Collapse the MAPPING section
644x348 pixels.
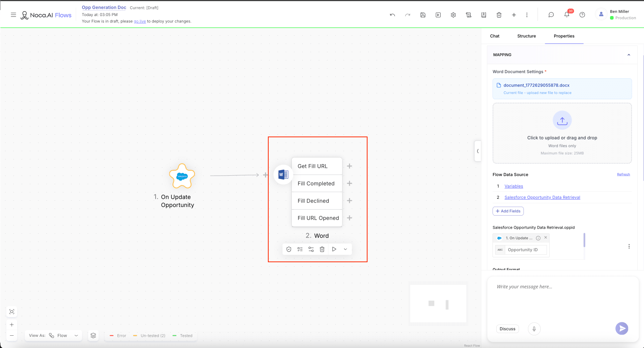(629, 55)
